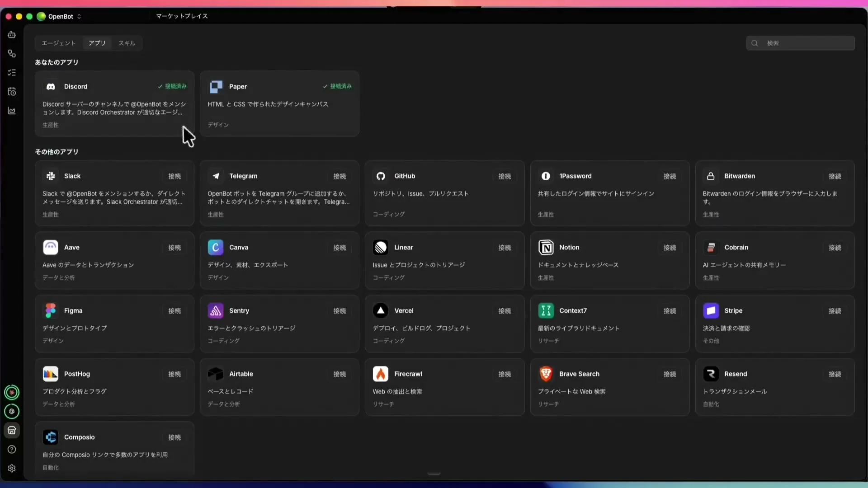Connect the Cobrain app with 接続
Viewport: 868px width, 488px height.
[x=835, y=248]
